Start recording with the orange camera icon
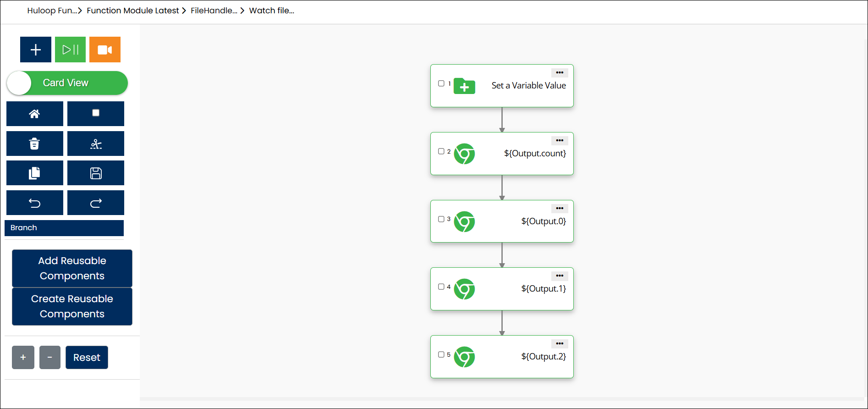 [105, 50]
